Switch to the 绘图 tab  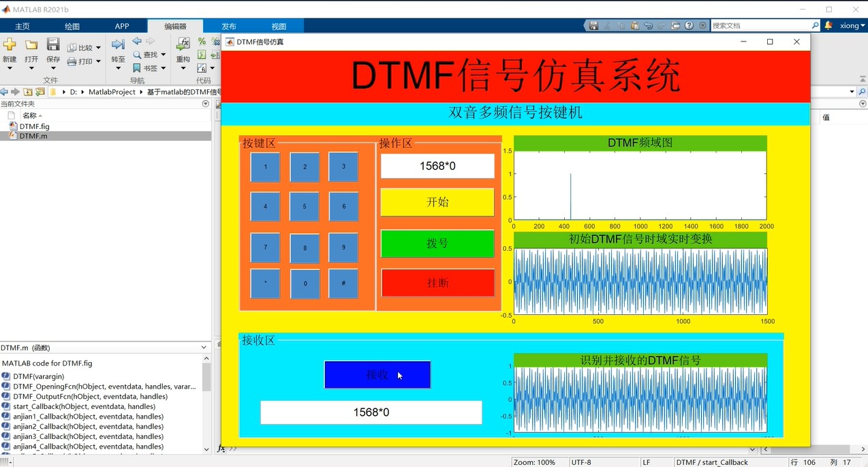[72, 26]
